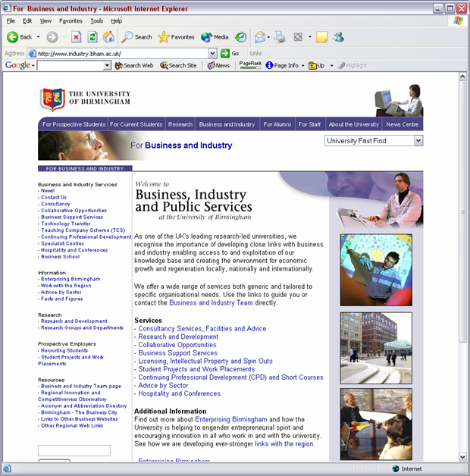This screenshot has width=470, height=476.
Task: Open the File menu
Action: click(11, 21)
